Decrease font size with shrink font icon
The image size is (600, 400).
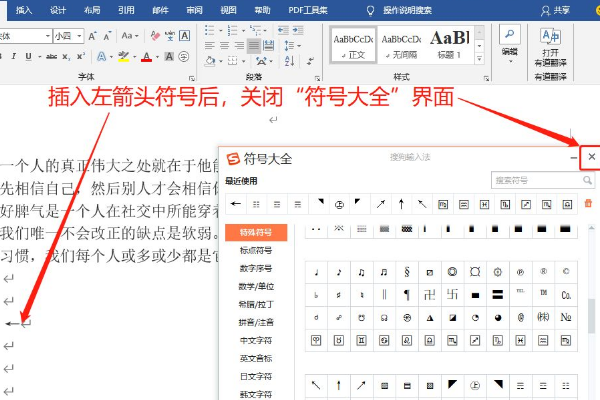point(108,36)
